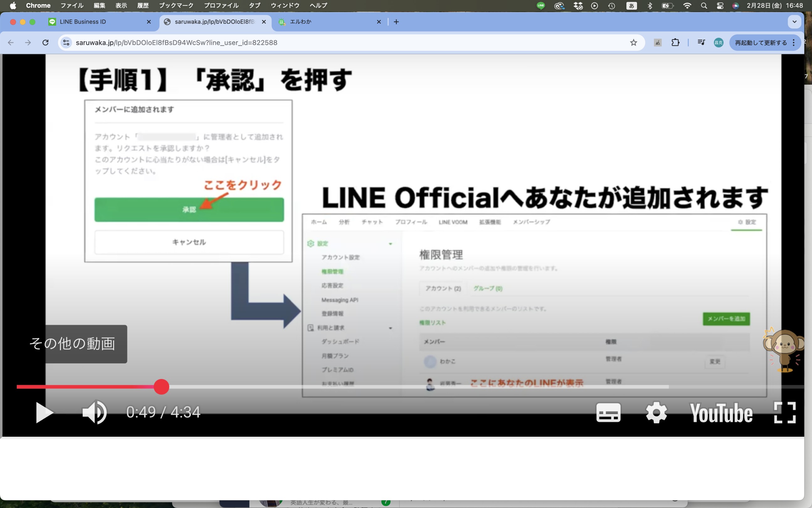This screenshot has width=812, height=508.
Task: Seek along the video progress bar
Action: (x=409, y=387)
